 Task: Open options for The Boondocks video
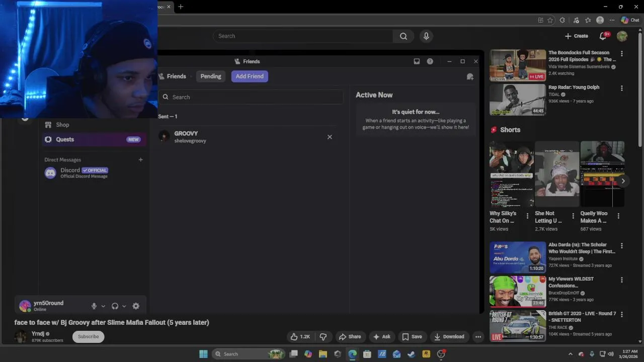(x=621, y=53)
